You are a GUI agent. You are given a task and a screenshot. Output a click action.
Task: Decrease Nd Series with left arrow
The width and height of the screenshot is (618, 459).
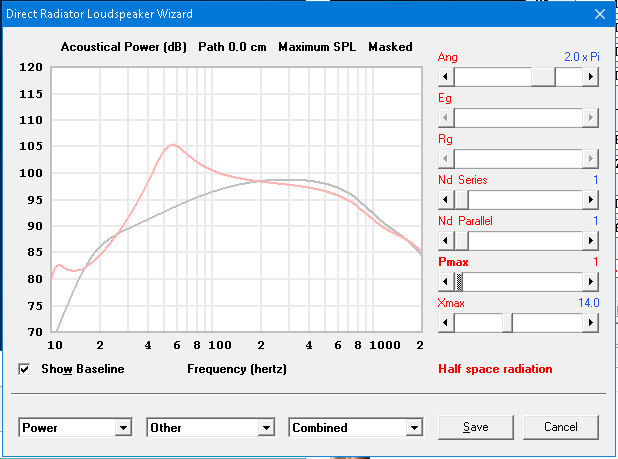point(446,199)
